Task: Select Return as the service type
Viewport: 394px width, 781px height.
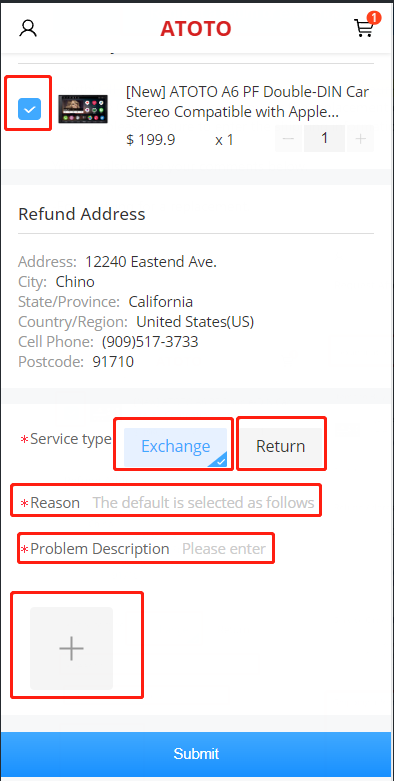Action: point(280,446)
